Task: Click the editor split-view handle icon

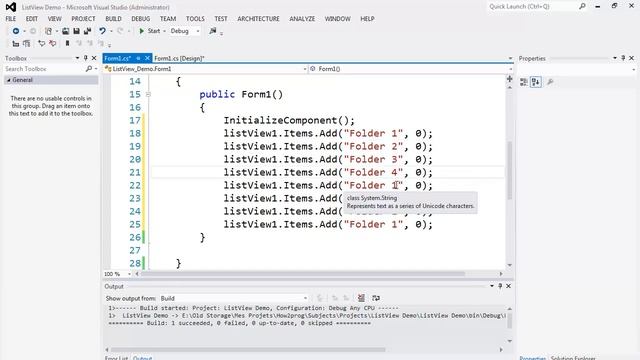Action: pyautogui.click(x=509, y=79)
